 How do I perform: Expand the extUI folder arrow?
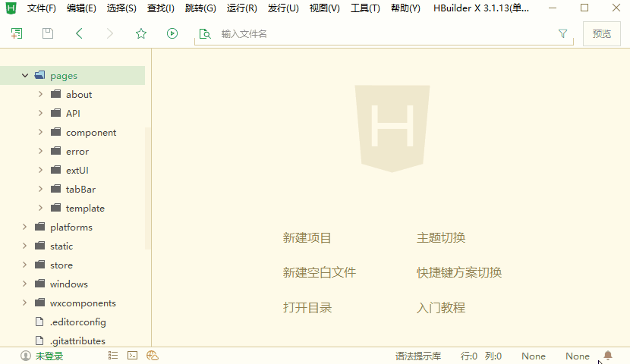pyautogui.click(x=40, y=170)
